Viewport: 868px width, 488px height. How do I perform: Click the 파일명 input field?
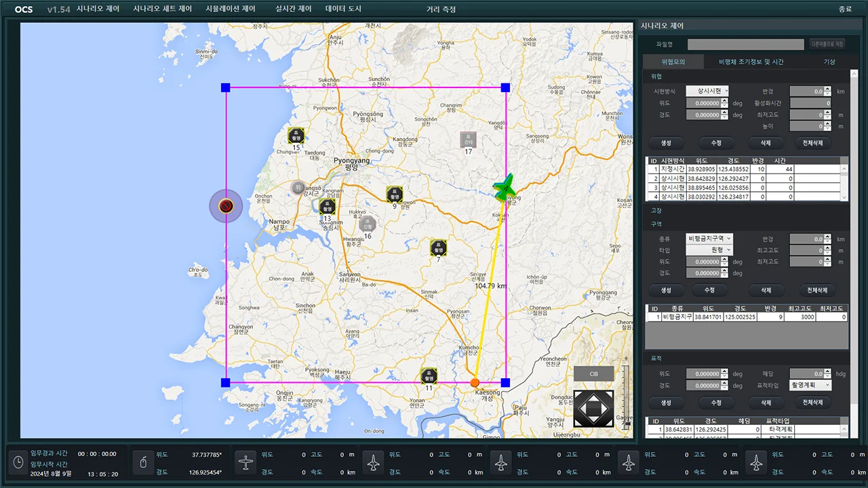[x=746, y=44]
